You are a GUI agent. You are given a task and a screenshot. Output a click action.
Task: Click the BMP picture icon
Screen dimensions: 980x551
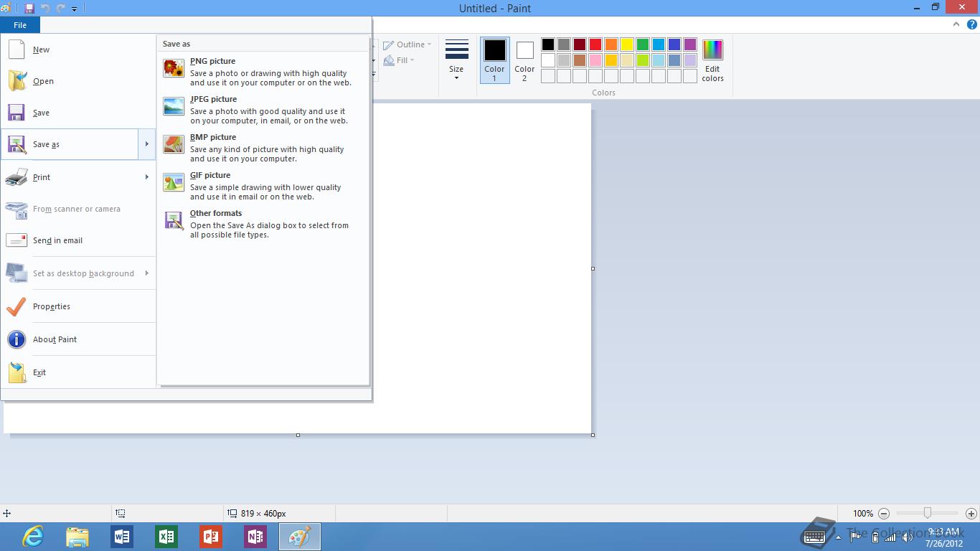tap(174, 144)
